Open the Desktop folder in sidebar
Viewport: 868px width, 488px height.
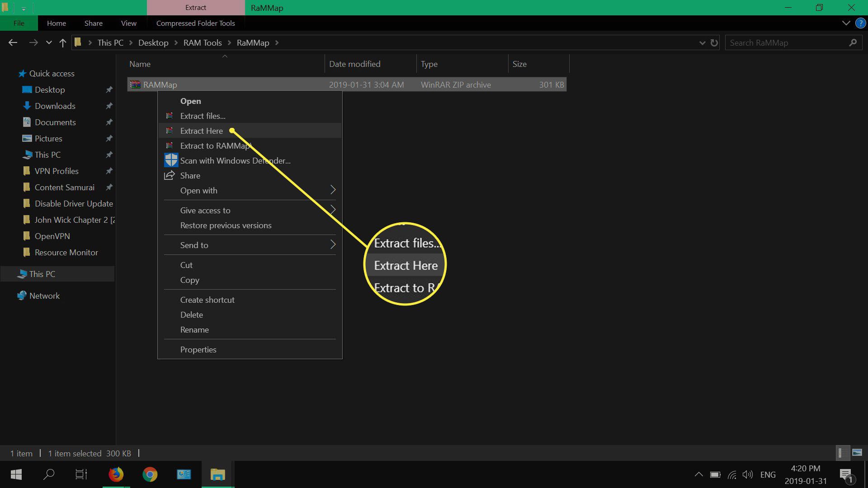pyautogui.click(x=49, y=89)
